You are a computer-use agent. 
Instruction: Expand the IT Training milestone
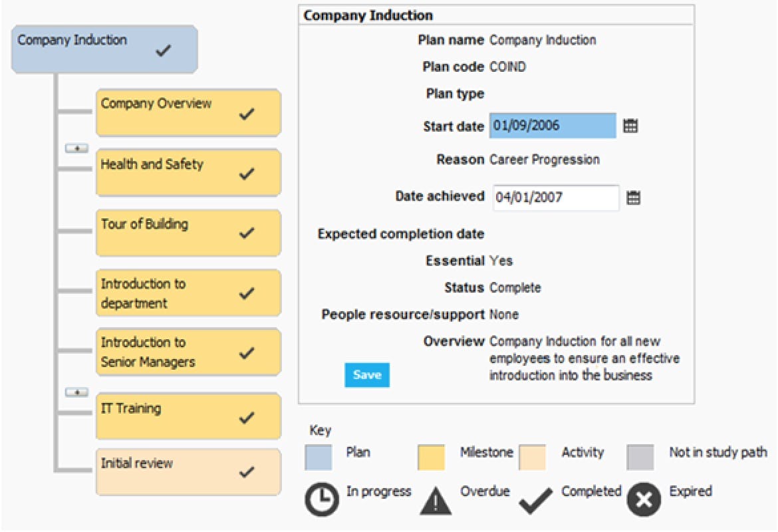pyautogui.click(x=77, y=392)
